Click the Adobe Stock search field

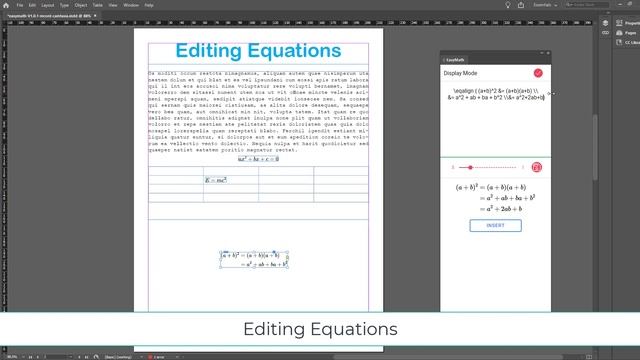pos(587,5)
